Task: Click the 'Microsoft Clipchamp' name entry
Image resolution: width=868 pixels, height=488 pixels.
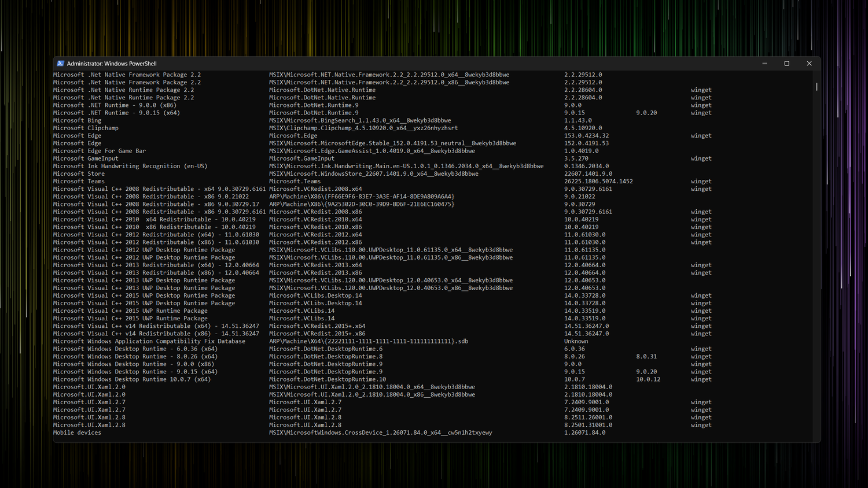Action: (x=86, y=128)
